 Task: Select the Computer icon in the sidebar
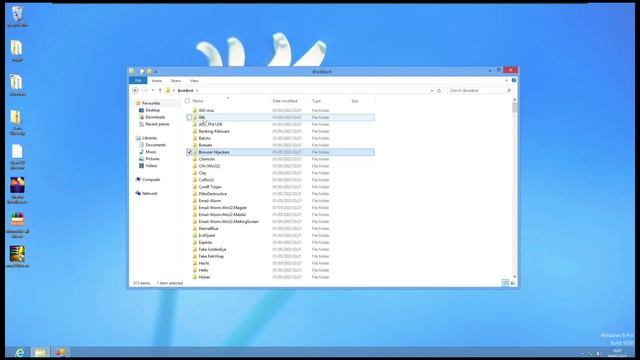138,180
